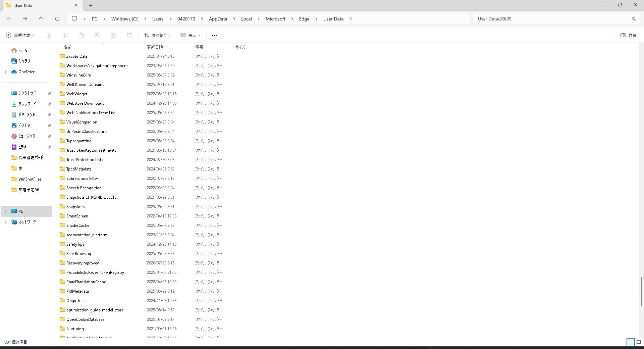The image size is (644, 349).
Task: Click the folder icon of Snapshots
Action: click(62, 206)
